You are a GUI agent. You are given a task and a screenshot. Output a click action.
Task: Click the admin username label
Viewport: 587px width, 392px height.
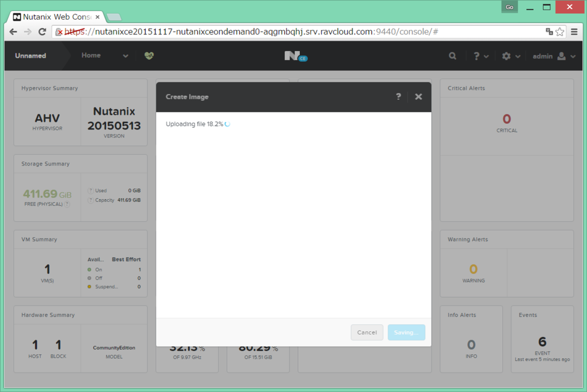click(542, 56)
